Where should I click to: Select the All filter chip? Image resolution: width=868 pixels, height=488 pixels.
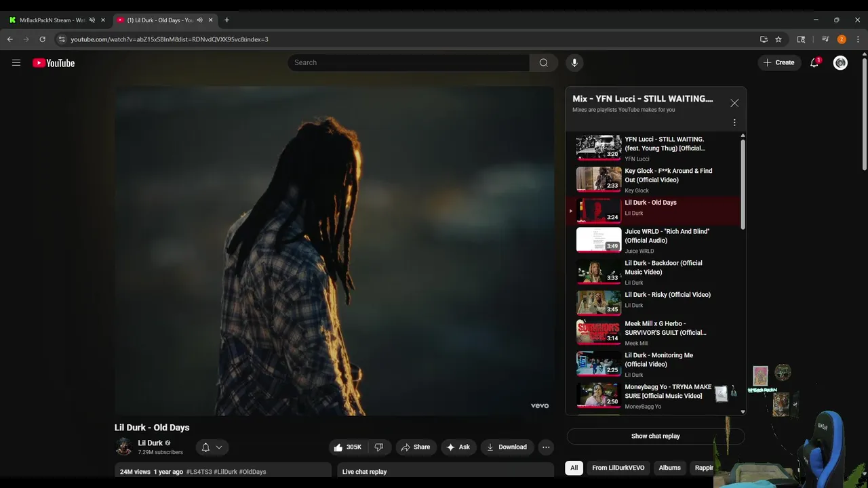point(574,468)
